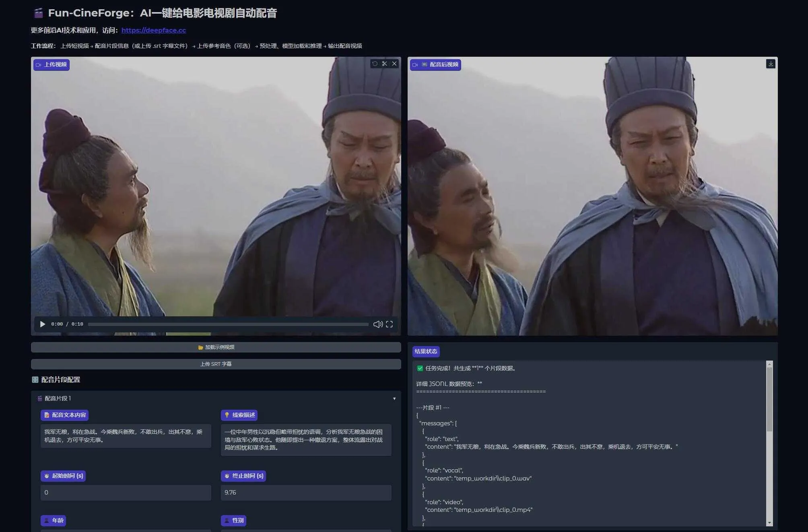The height and width of the screenshot is (532, 808).
Task: Enter fullscreen on the uploaded video player
Action: pos(389,324)
